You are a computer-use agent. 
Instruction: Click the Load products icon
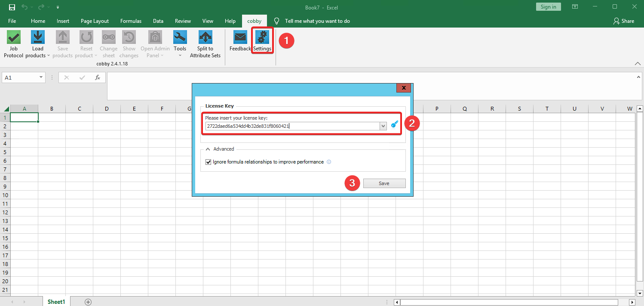point(38,37)
